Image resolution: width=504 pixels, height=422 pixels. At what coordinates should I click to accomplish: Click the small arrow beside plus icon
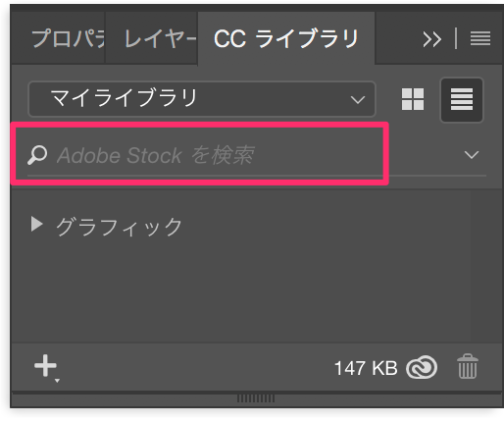[57, 381]
